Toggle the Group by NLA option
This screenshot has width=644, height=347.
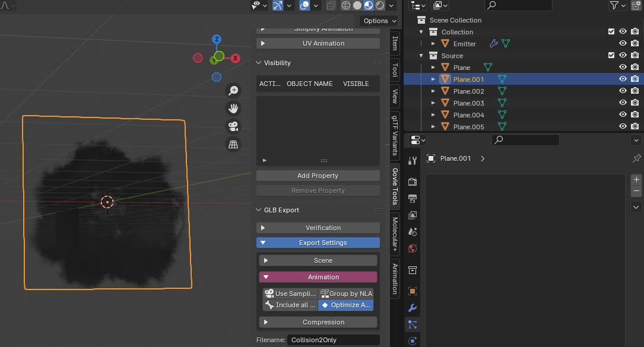tap(346, 294)
